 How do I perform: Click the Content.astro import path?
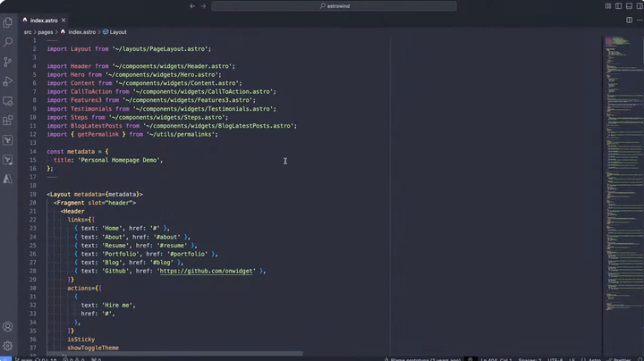click(x=178, y=83)
